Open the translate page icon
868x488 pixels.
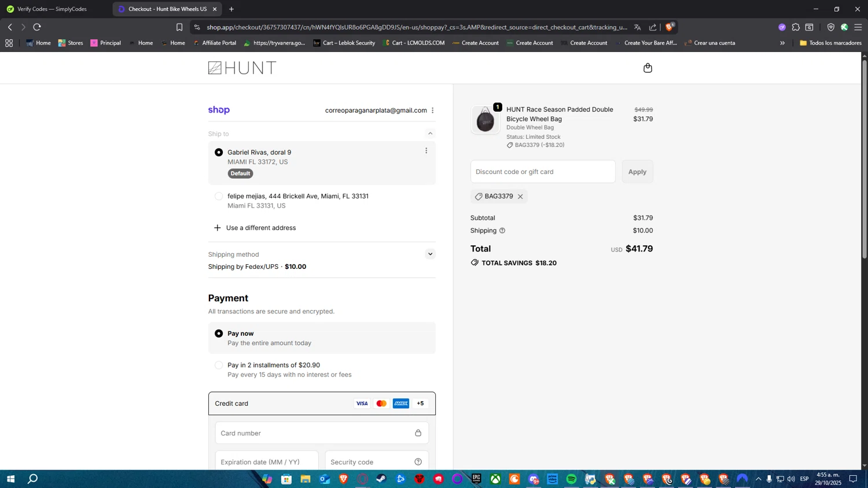pyautogui.click(x=637, y=27)
